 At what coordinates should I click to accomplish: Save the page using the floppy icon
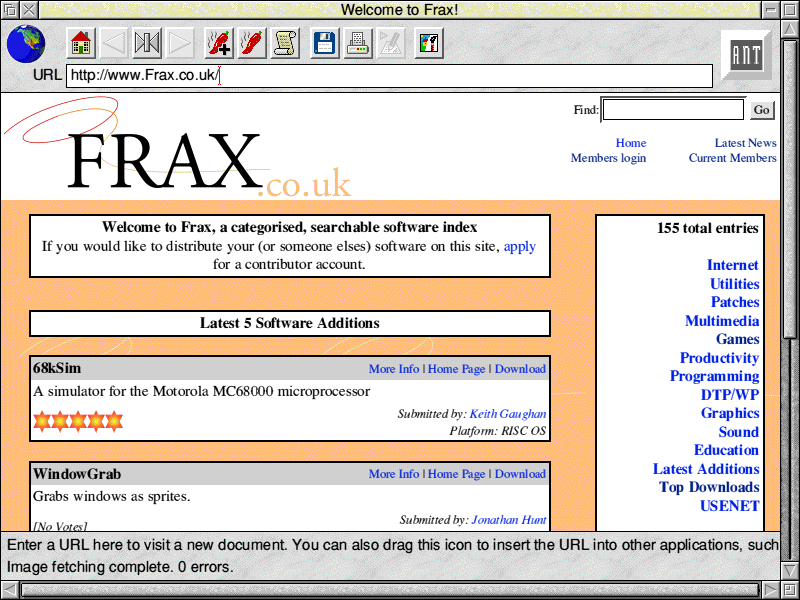[323, 43]
